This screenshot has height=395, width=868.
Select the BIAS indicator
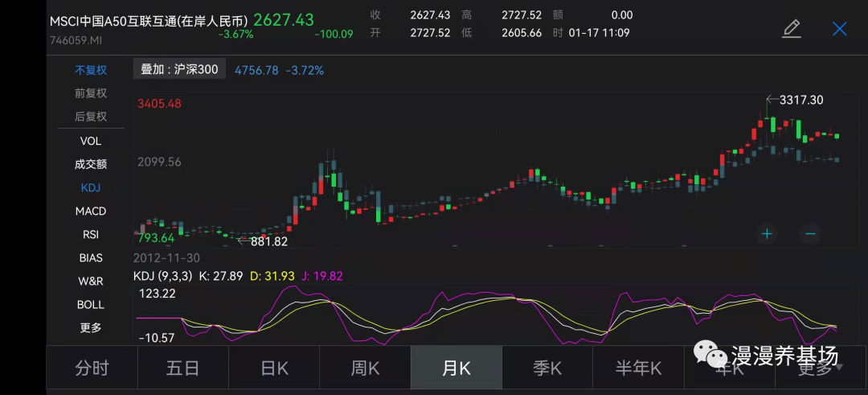click(x=91, y=257)
